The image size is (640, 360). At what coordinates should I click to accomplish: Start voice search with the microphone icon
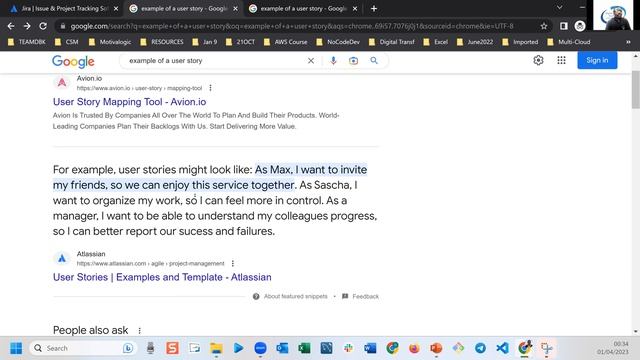[x=333, y=61]
